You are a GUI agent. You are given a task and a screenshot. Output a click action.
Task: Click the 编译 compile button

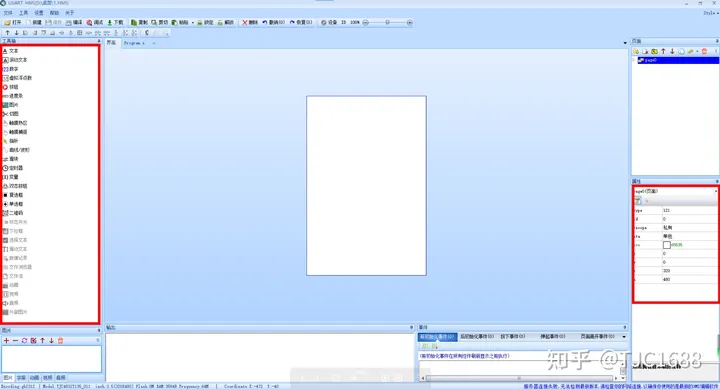(x=74, y=22)
